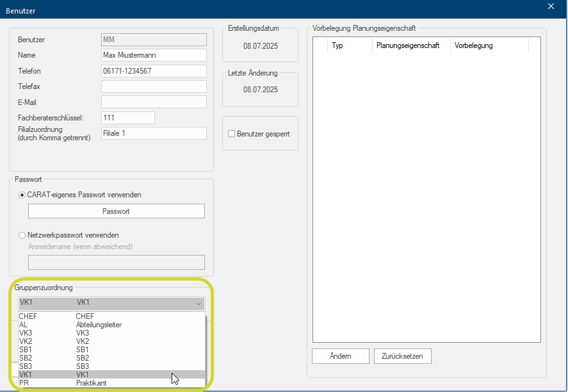The height and width of the screenshot is (392, 568).
Task: Collapse the Gruppenzuordnung dropdown arrow
Action: [x=199, y=304]
